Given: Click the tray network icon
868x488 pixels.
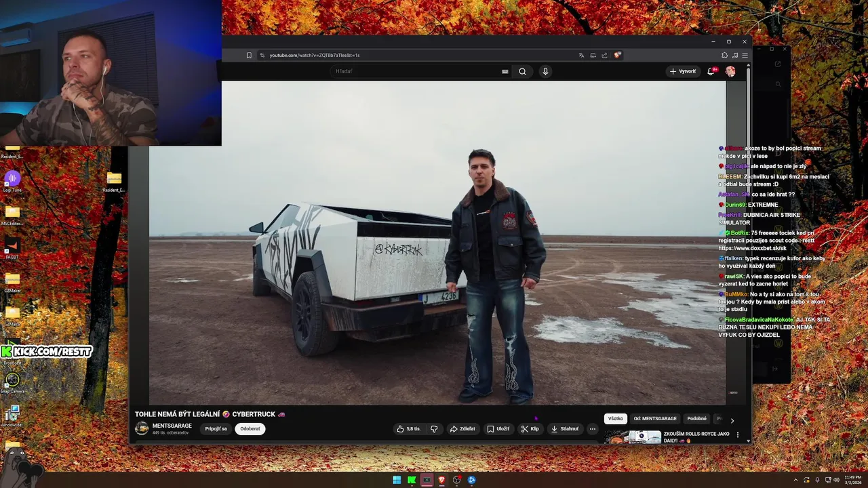Looking at the screenshot, I should (x=827, y=480).
